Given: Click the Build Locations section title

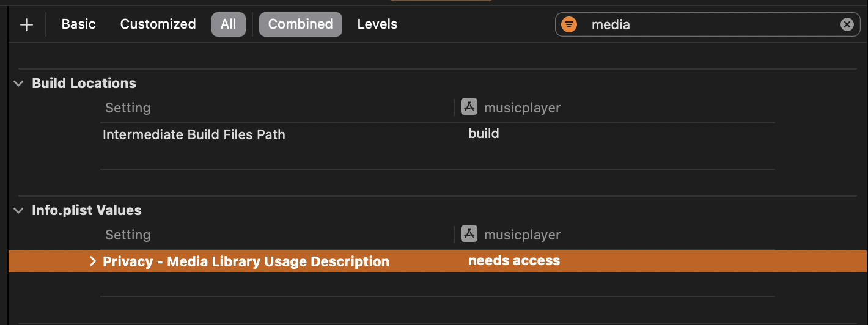Looking at the screenshot, I should [84, 83].
